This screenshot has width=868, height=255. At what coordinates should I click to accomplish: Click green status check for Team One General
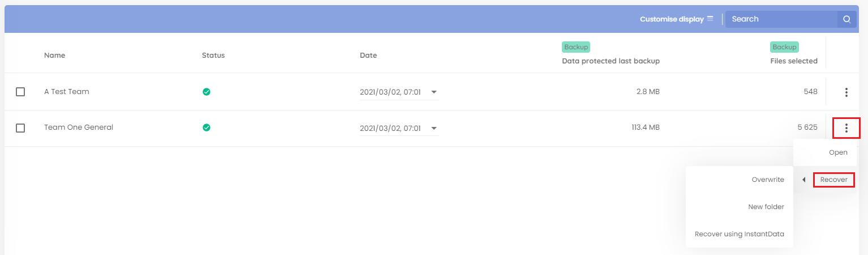click(x=207, y=127)
